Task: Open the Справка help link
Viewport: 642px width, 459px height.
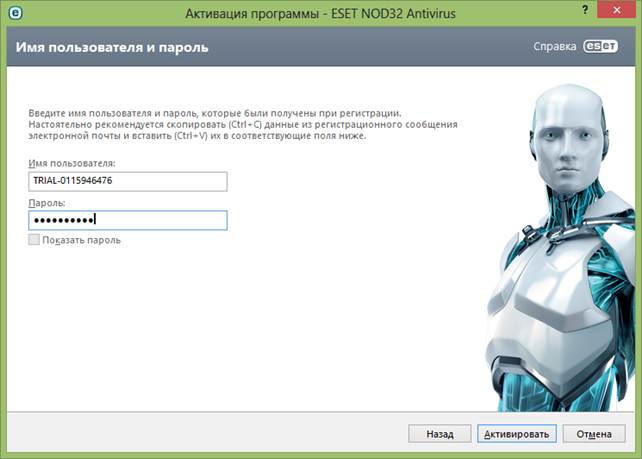Action: [x=554, y=46]
